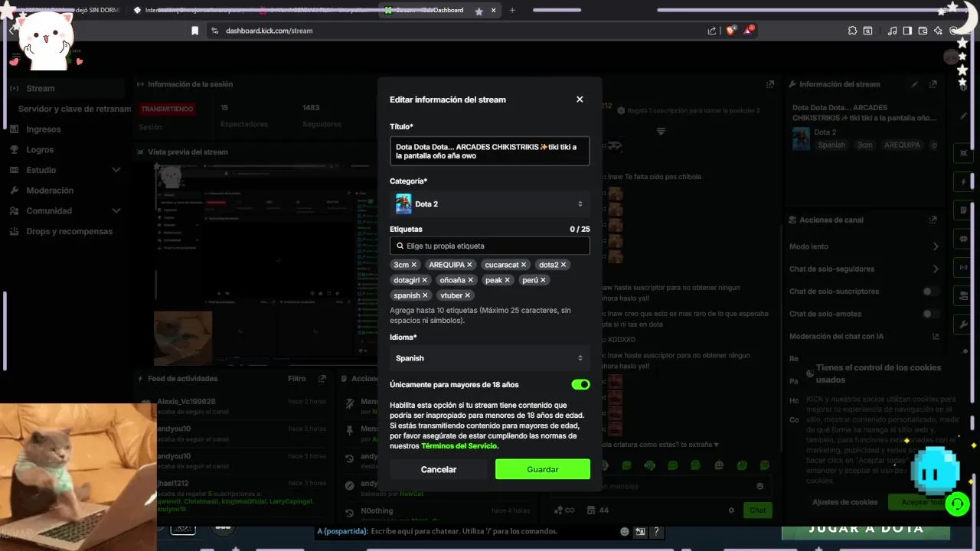This screenshot has height=551, width=980.
Task: Click the Chat send button
Action: tap(757, 510)
